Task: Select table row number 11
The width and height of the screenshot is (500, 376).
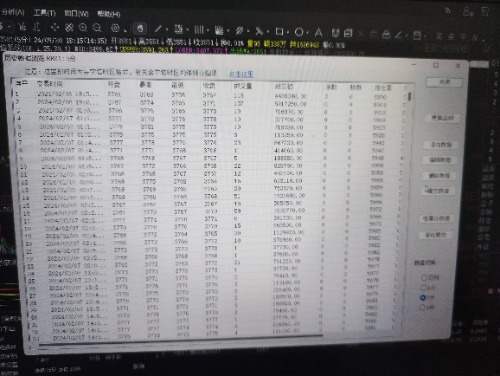Action: pos(210,174)
